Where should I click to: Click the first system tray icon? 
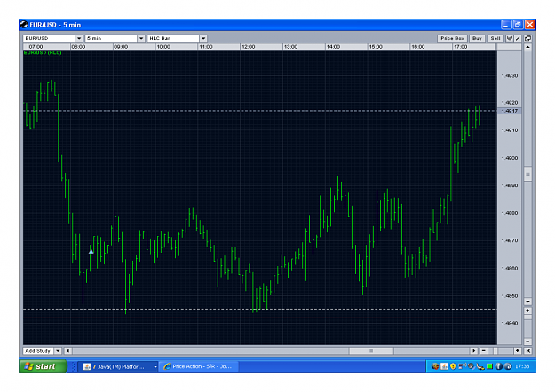click(x=435, y=366)
